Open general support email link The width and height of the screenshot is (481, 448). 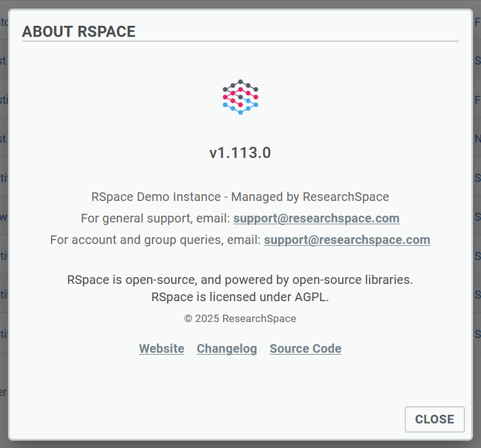point(316,219)
